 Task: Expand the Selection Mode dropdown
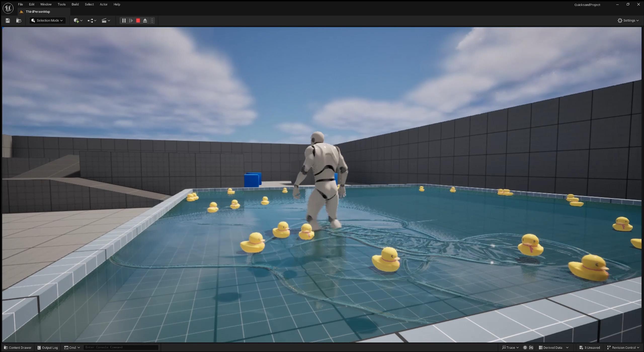click(47, 21)
